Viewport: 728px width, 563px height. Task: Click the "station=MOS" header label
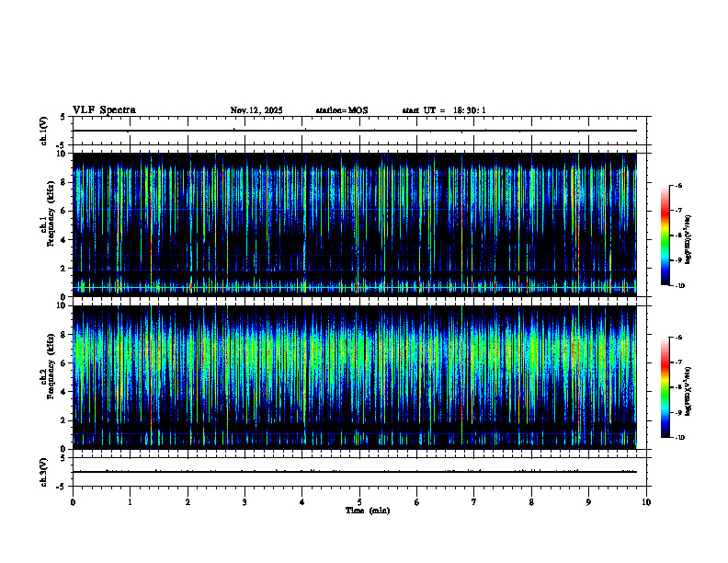click(x=342, y=110)
